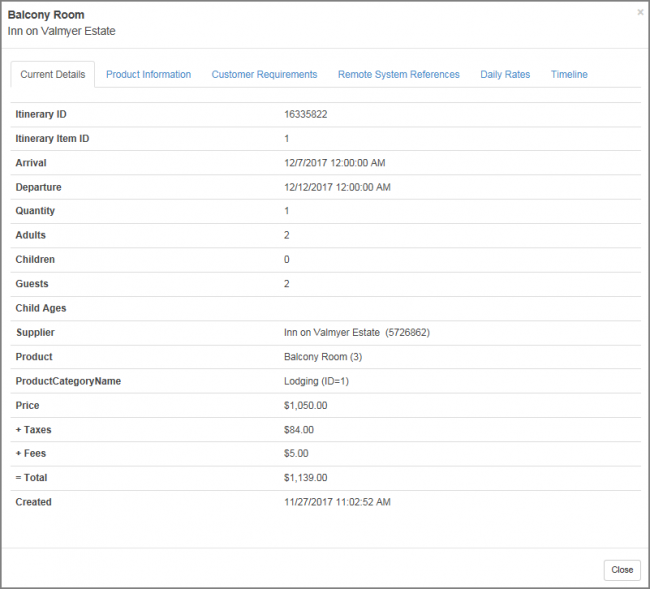
Task: Click the Taxes amount $84.00
Action: (x=299, y=430)
